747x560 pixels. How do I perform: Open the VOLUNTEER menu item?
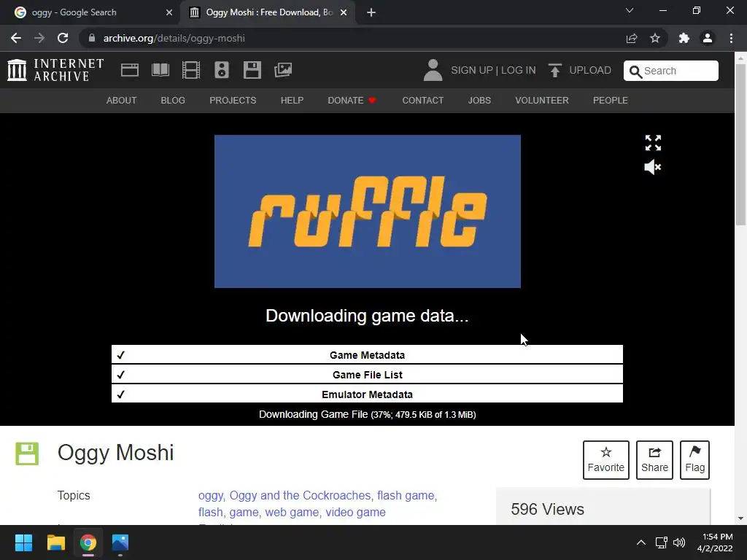pos(542,101)
